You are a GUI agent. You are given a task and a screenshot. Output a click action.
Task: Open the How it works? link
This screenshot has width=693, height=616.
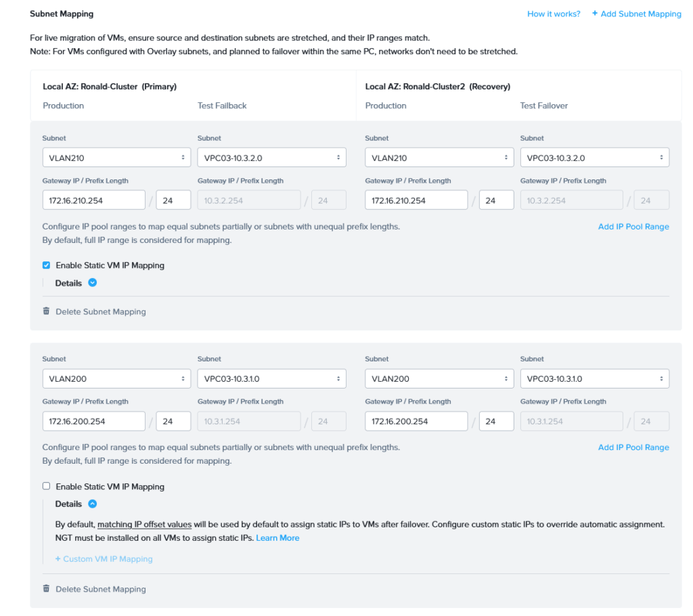[554, 14]
